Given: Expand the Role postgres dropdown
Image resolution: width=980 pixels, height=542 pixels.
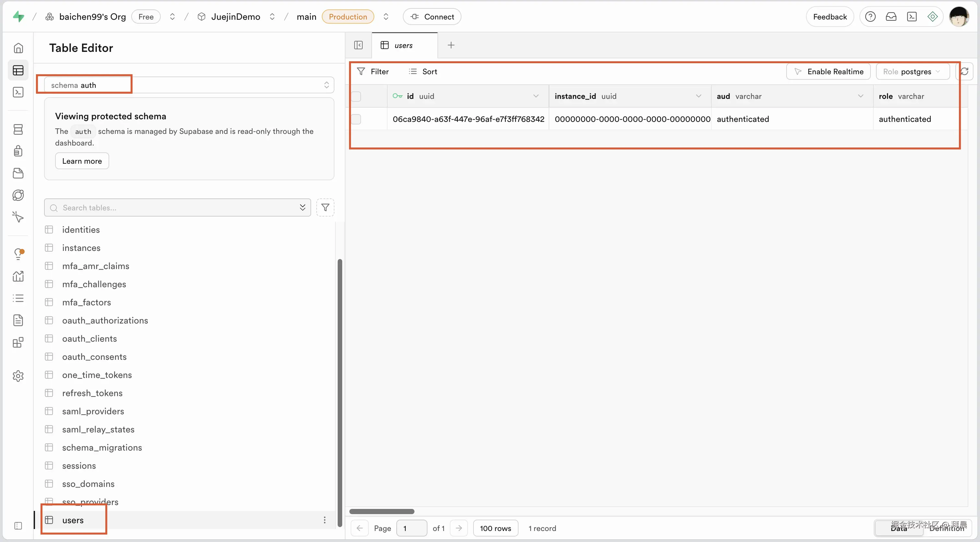Looking at the screenshot, I should pos(912,72).
